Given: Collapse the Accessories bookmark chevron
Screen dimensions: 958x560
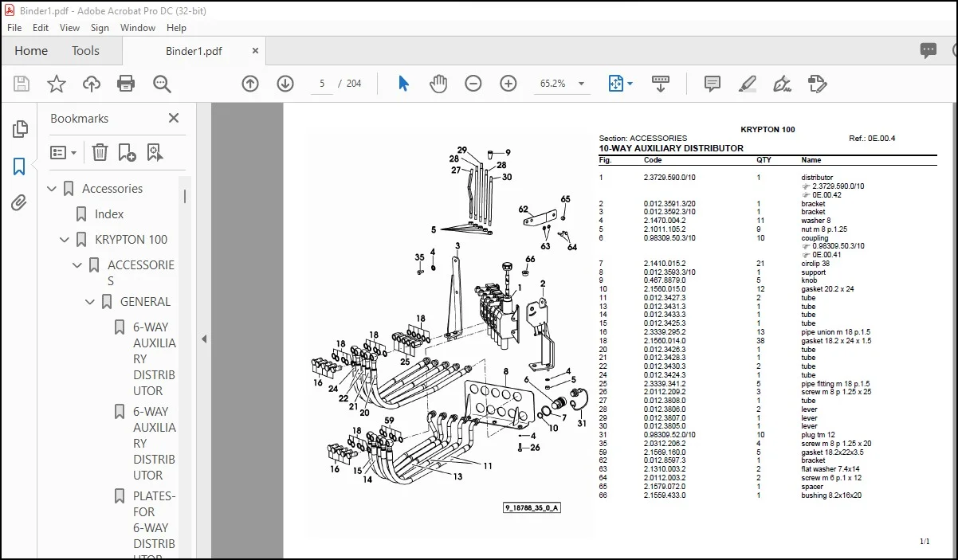Looking at the screenshot, I should click(52, 189).
